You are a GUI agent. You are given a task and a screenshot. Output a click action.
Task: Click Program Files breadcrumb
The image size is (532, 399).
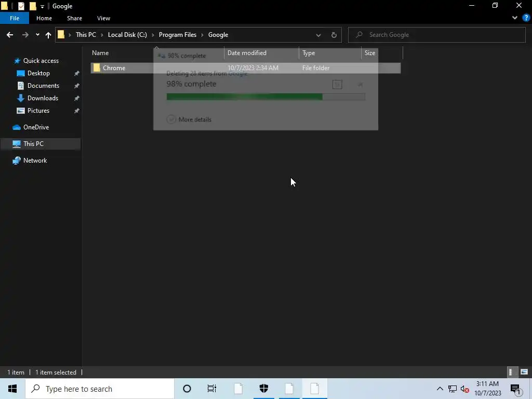point(178,35)
